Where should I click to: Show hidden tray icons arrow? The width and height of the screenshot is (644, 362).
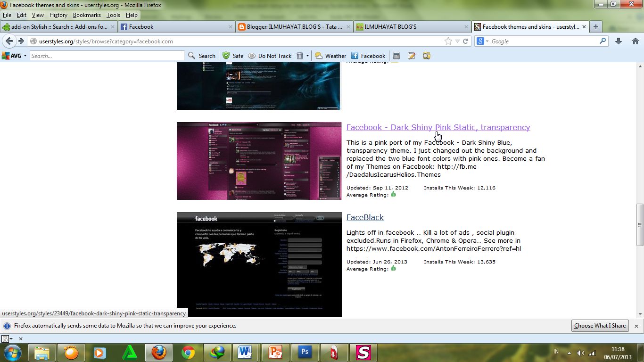(569, 353)
